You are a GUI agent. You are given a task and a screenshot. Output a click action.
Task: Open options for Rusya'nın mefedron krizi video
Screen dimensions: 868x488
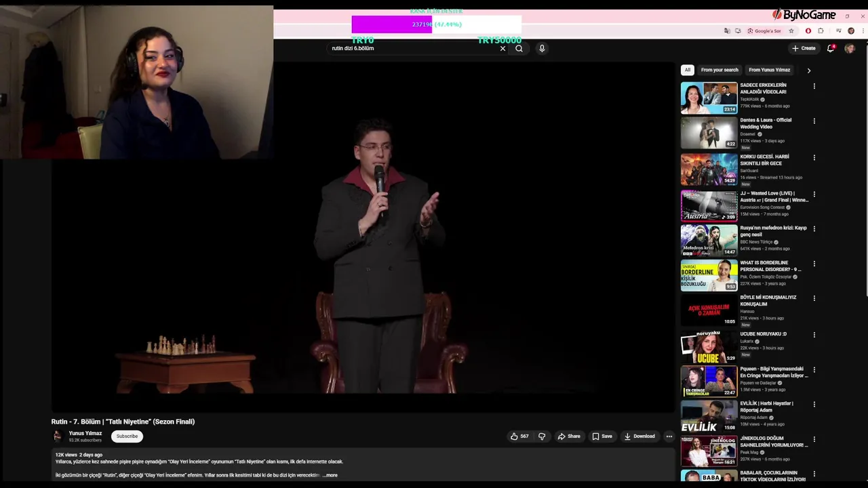coord(814,229)
